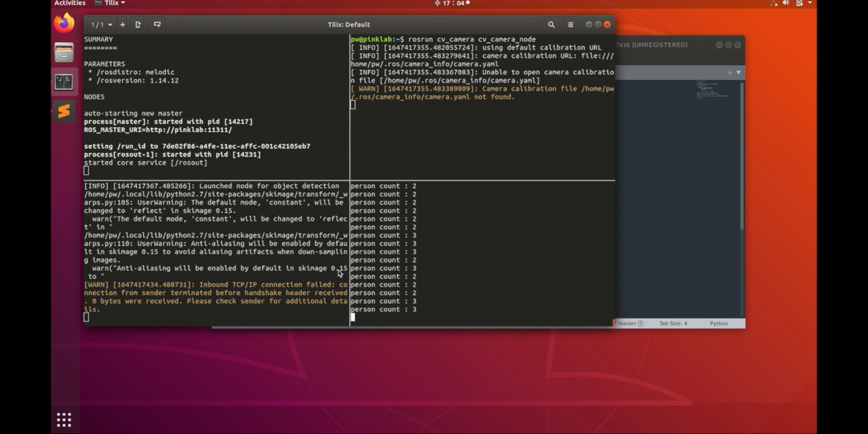Click the network status icon in system tray

point(774,3)
